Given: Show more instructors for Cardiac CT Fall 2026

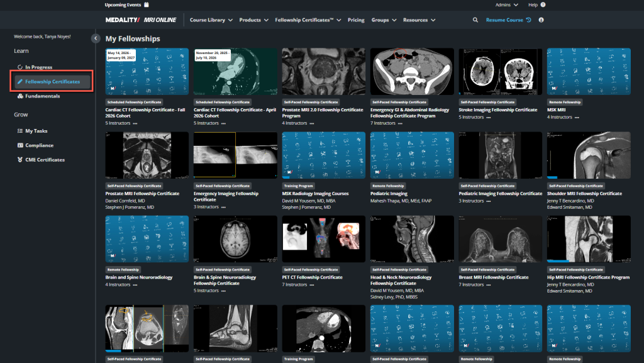Looking at the screenshot, I should [x=135, y=123].
